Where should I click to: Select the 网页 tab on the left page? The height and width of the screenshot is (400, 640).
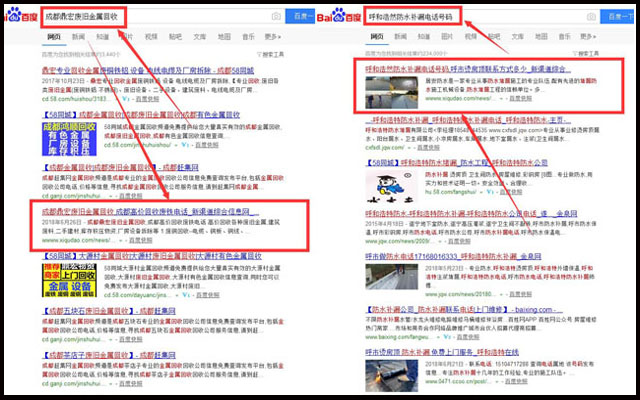click(x=54, y=37)
